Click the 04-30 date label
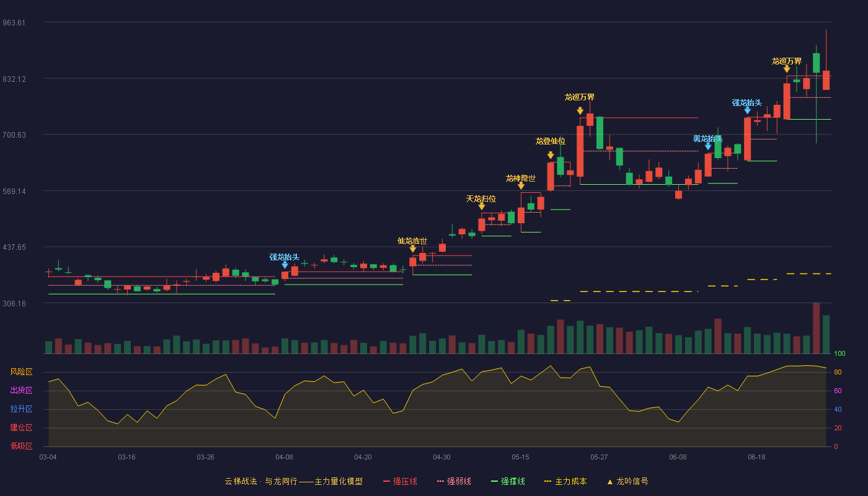Screen dimensions: 868x496 [441, 457]
